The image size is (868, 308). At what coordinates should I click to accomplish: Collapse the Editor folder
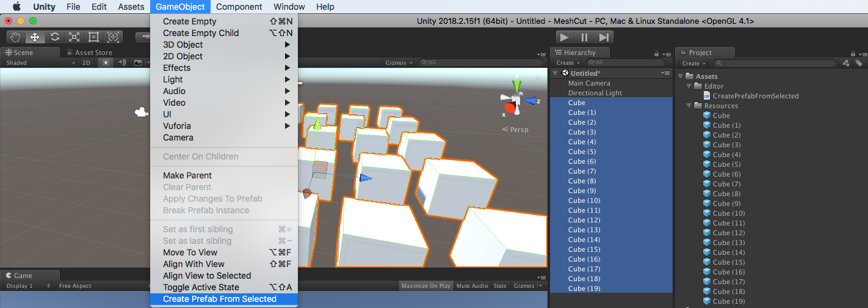pos(689,86)
